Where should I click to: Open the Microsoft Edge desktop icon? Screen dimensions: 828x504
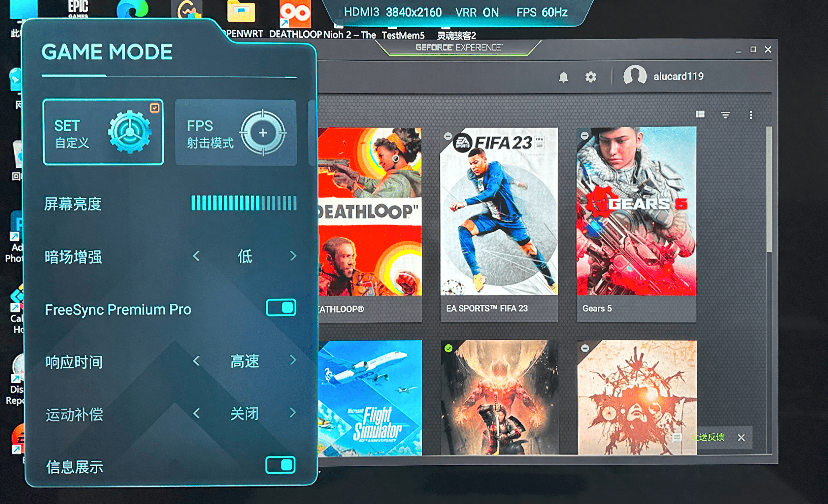pos(132,9)
